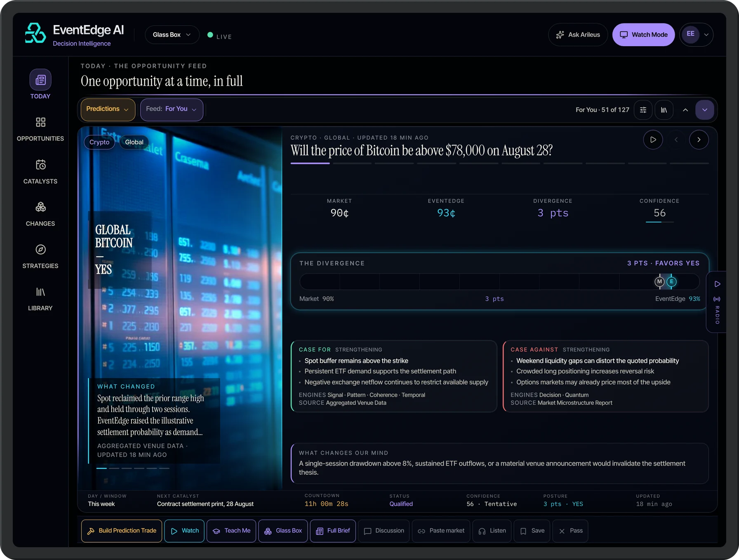The image size is (739, 560).
Task: Open the Opportunities grid icon
Action: tap(40, 122)
